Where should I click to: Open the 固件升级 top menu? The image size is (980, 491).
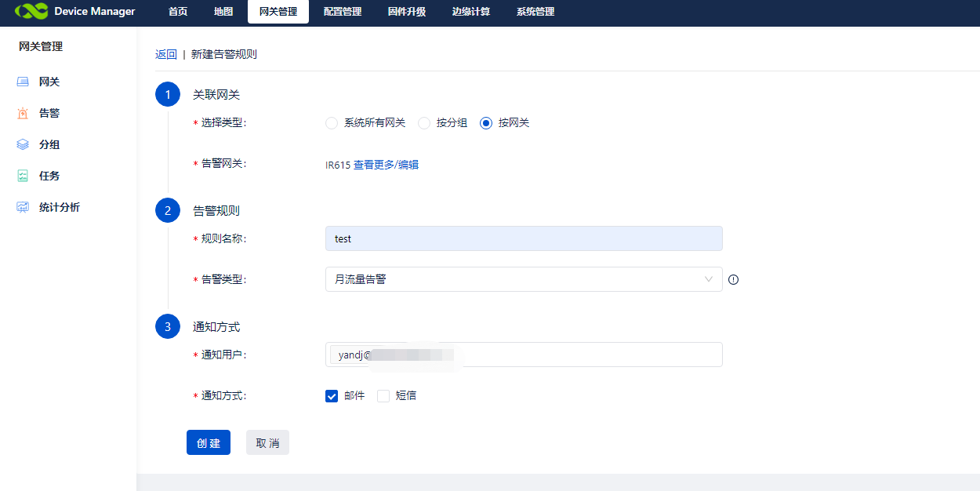click(x=407, y=12)
